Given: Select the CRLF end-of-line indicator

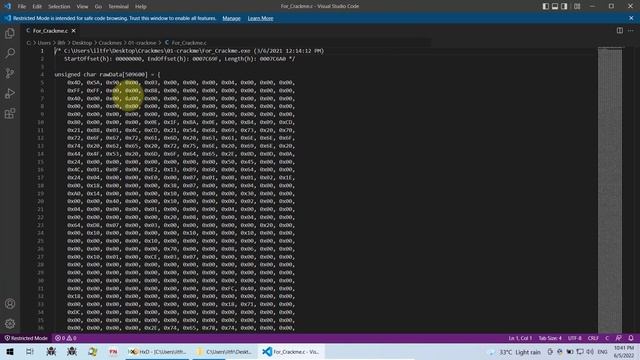Looking at the screenshot, I should pyautogui.click(x=593, y=338).
